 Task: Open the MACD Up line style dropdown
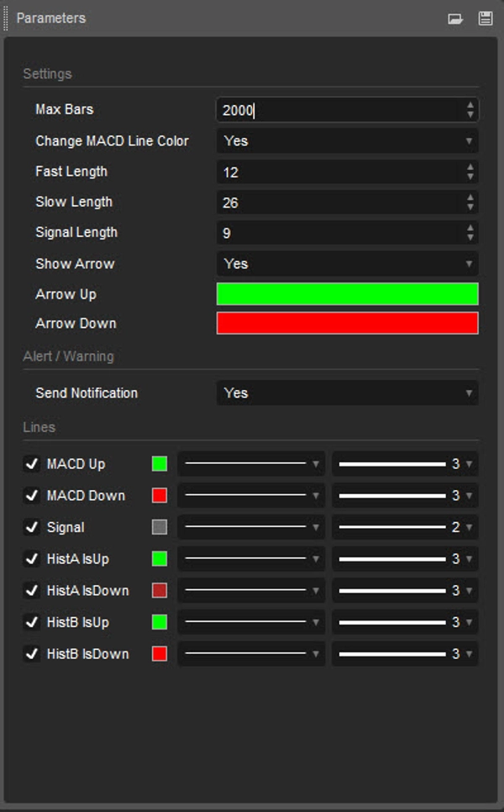(x=251, y=464)
